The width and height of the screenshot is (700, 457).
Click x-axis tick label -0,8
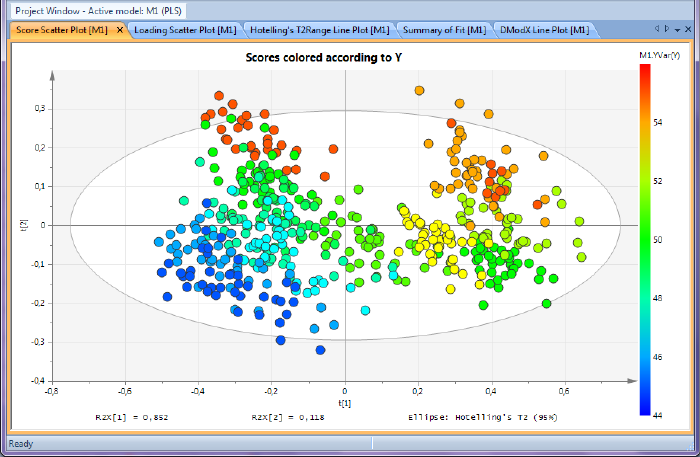coord(51,391)
